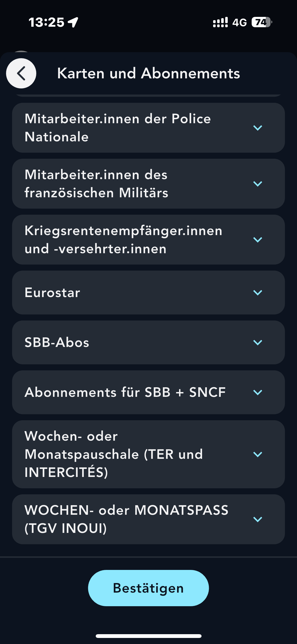Expand the Kriegsrentenempfänger.innen chevron
Screen dimensions: 297x644
click(257, 240)
